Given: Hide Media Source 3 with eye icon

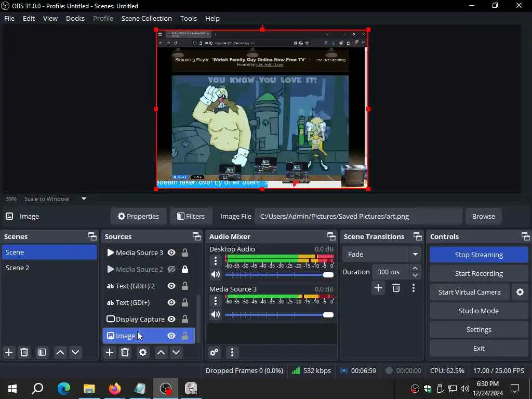Looking at the screenshot, I should (171, 252).
